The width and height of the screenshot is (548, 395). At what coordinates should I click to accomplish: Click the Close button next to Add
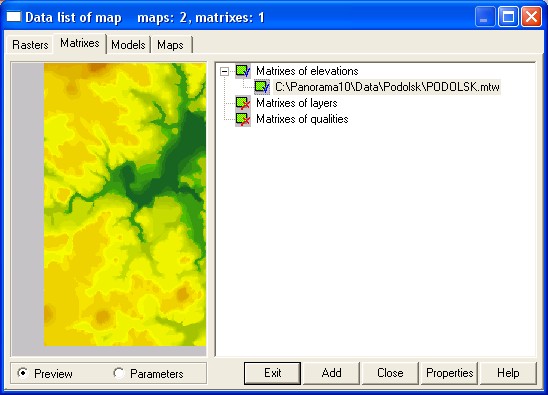[390, 373]
